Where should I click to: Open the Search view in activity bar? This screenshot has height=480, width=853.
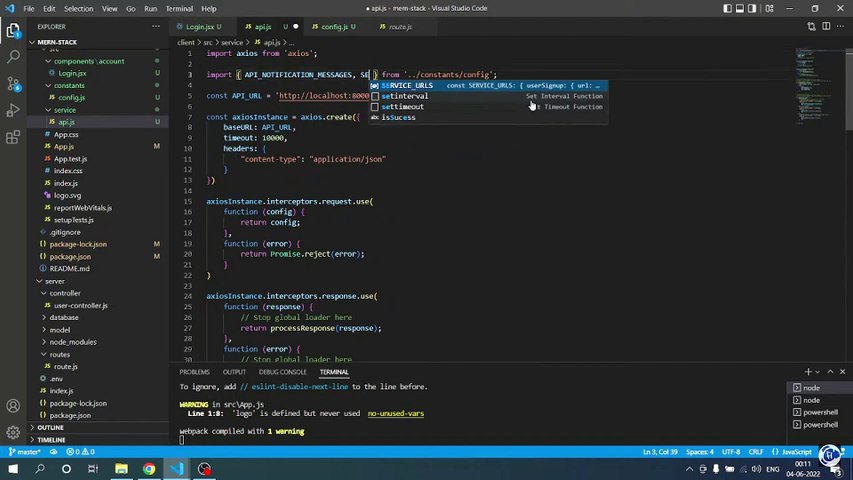click(x=13, y=57)
